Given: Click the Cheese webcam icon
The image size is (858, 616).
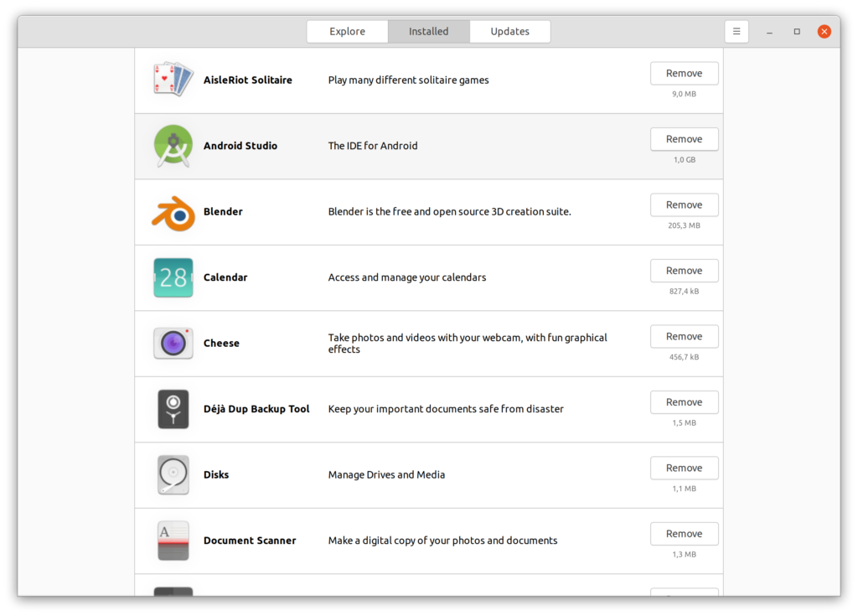Looking at the screenshot, I should [x=173, y=344].
